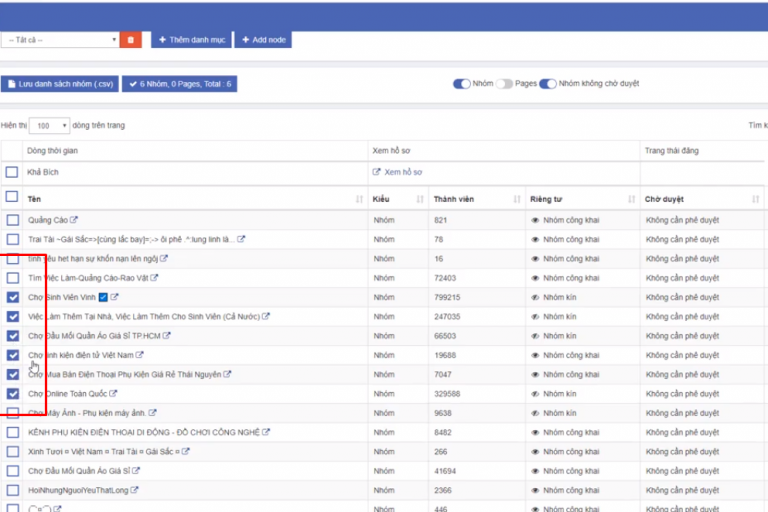
Task: Open external link icon beside Tìm Việc Làm-Quảng Cáo-Rao Vặt
Action: [x=154, y=278]
